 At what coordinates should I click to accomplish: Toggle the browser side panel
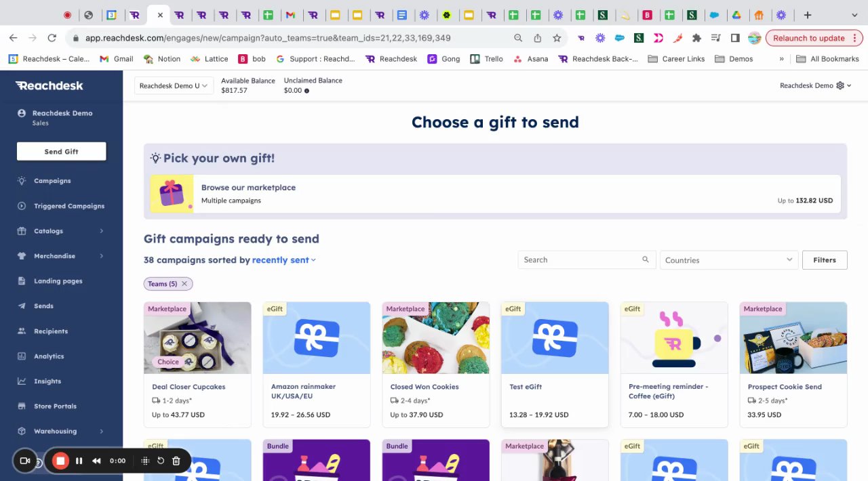click(735, 38)
